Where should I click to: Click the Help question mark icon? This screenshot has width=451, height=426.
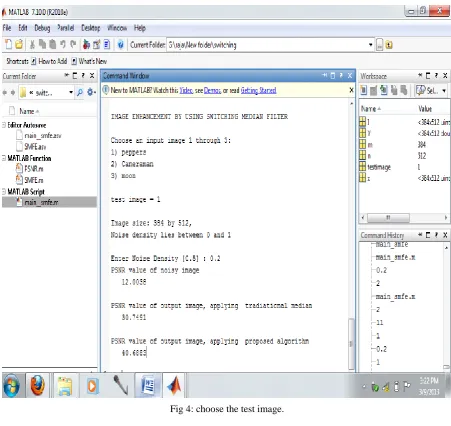click(x=121, y=44)
